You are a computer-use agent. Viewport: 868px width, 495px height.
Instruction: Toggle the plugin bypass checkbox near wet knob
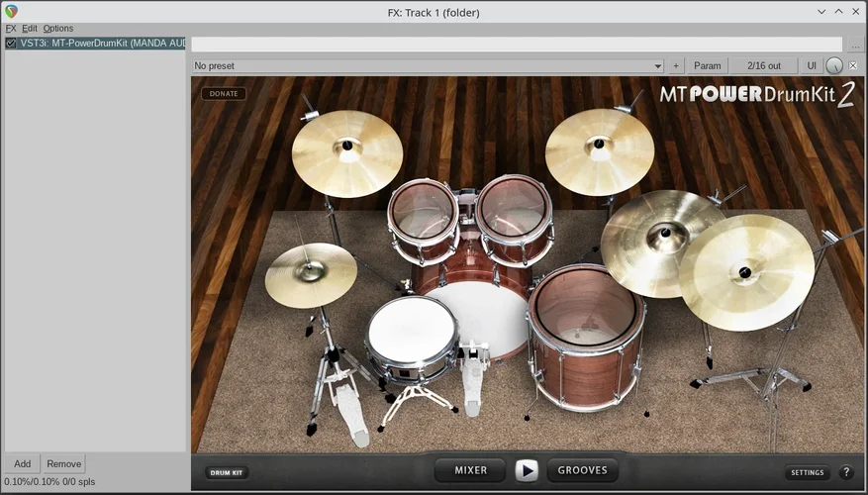coord(853,65)
